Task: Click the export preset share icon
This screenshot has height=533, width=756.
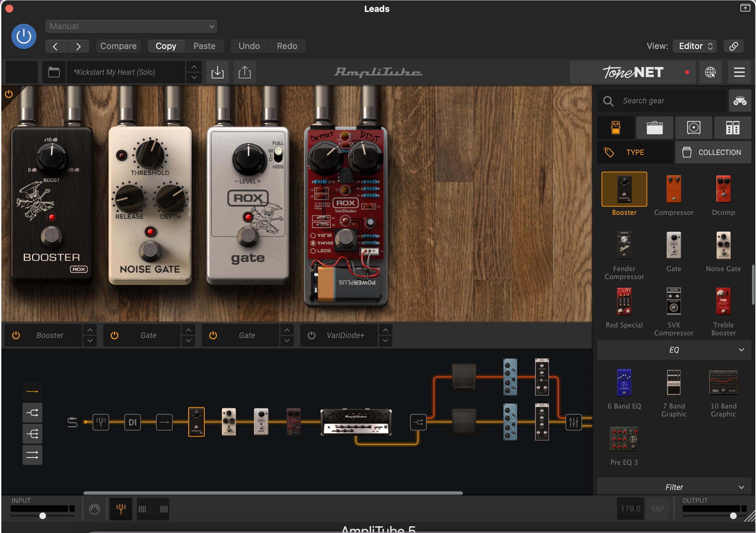Action: pos(244,72)
